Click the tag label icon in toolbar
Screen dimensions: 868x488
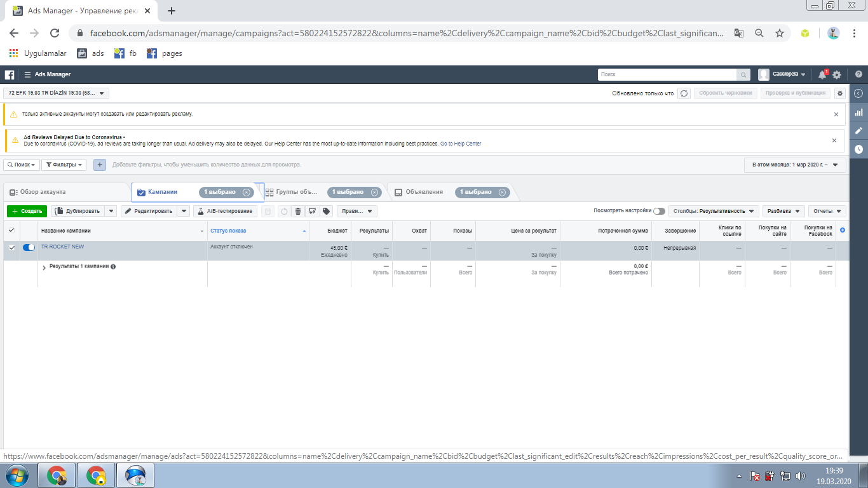(327, 211)
